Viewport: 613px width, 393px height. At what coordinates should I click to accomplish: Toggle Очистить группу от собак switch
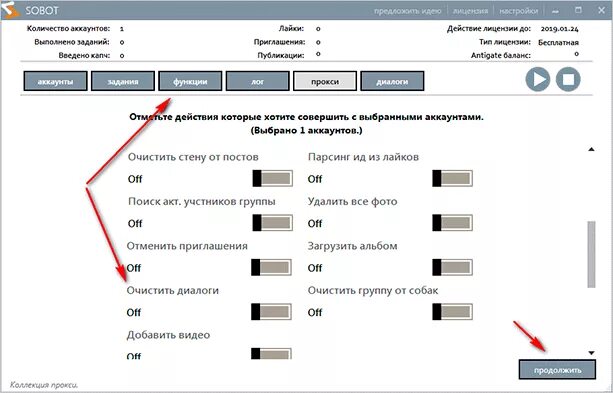pos(452,312)
